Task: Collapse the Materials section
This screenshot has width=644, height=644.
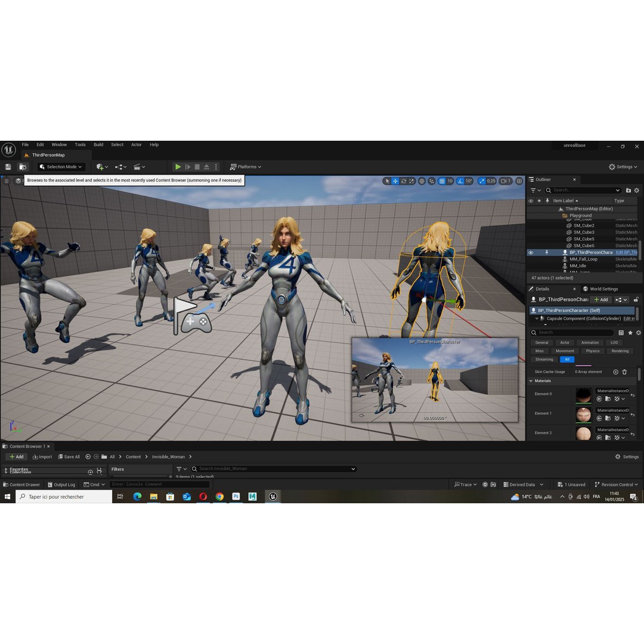Action: pyautogui.click(x=531, y=381)
